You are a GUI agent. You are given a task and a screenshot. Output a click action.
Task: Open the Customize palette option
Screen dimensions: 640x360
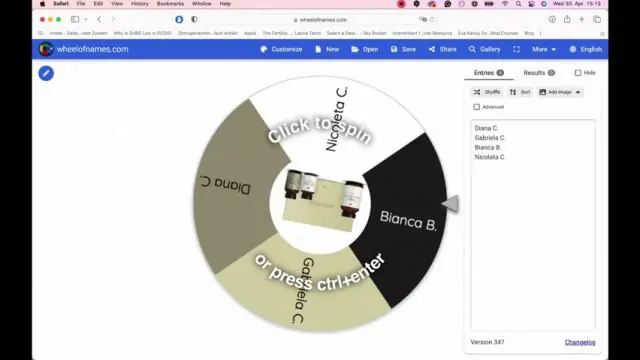[281, 49]
